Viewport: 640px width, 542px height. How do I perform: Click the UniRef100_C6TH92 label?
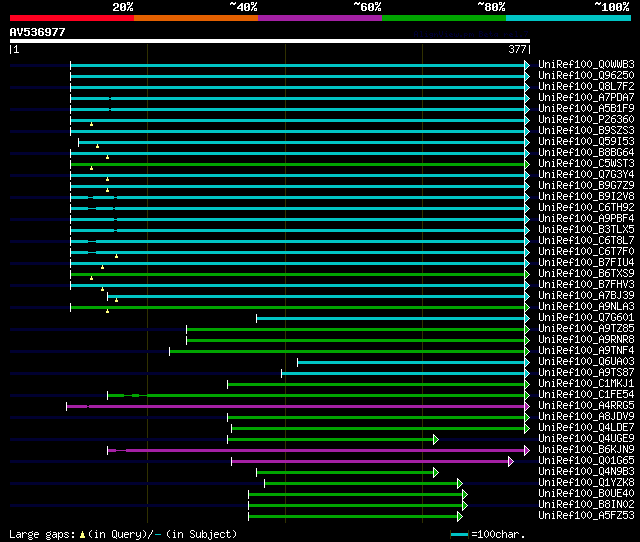(586, 208)
